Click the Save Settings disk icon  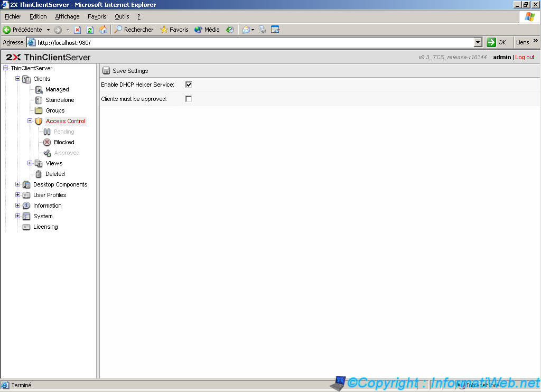[106, 71]
